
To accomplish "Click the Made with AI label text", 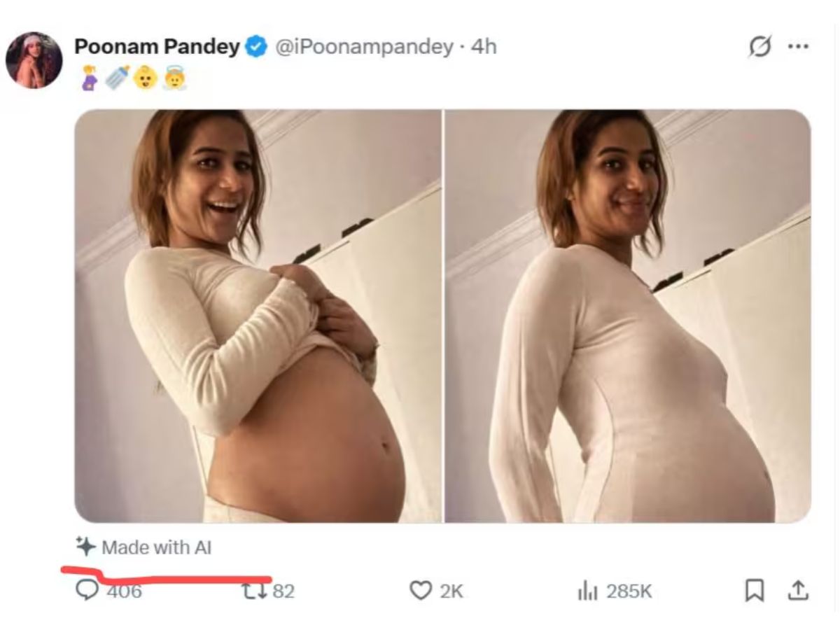I will click(156, 547).
